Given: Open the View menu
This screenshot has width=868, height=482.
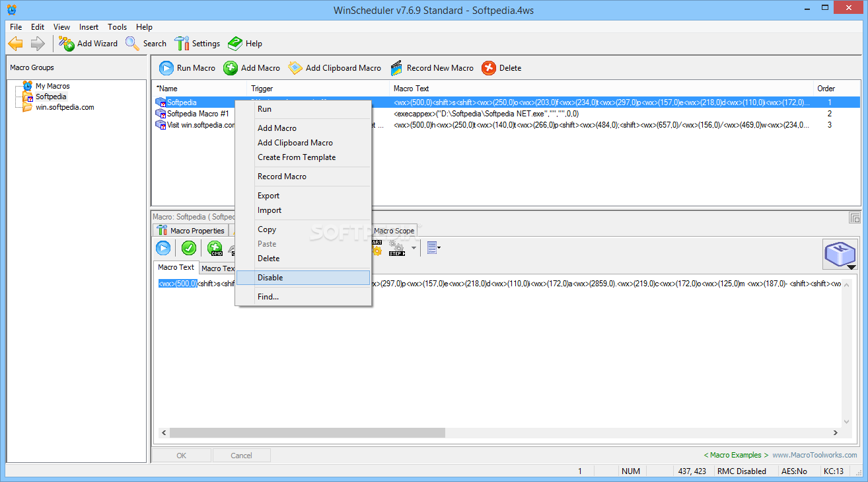Looking at the screenshot, I should (61, 27).
